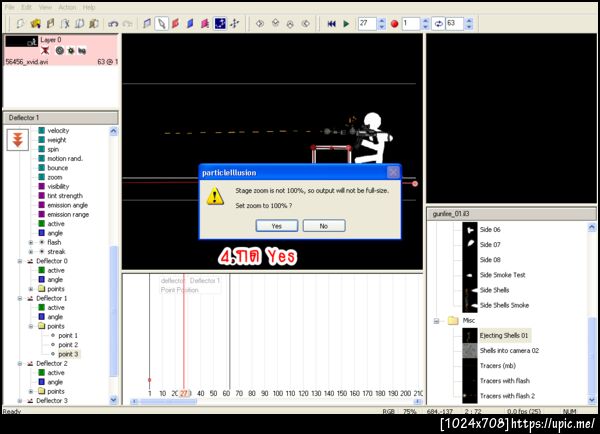Viewport: 600px width, 434px height.
Task: Expand the flash tree node
Action: (31, 242)
